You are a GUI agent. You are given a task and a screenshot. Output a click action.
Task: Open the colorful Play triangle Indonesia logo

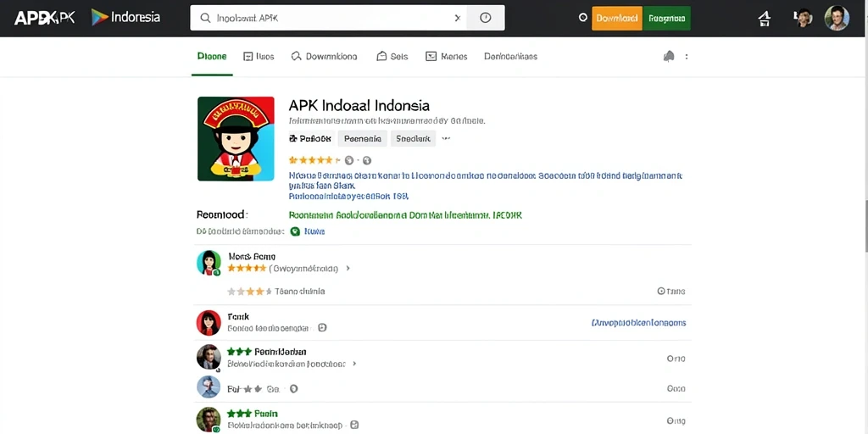tap(125, 17)
